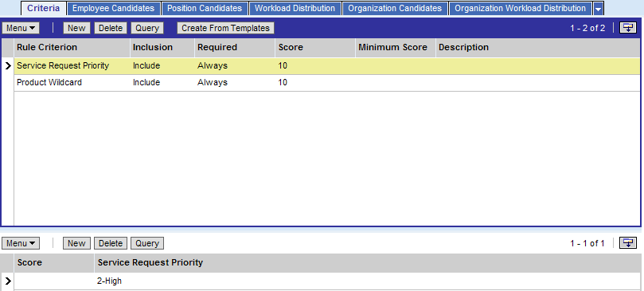Switch to the Criteria tab
The image size is (644, 291).
coord(43,8)
